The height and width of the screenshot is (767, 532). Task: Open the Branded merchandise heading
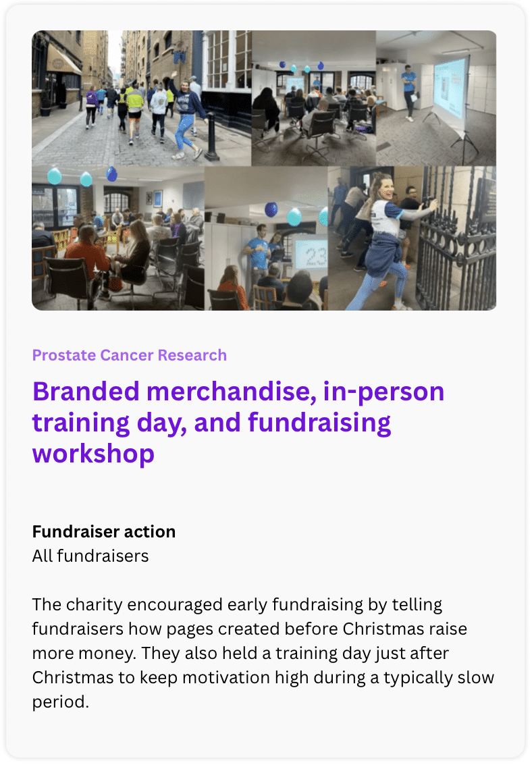click(238, 422)
